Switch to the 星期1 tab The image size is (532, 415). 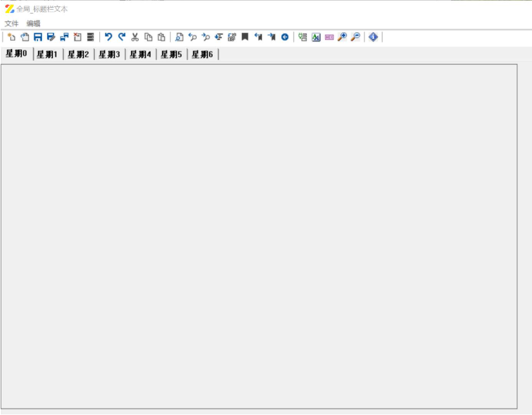click(x=48, y=54)
